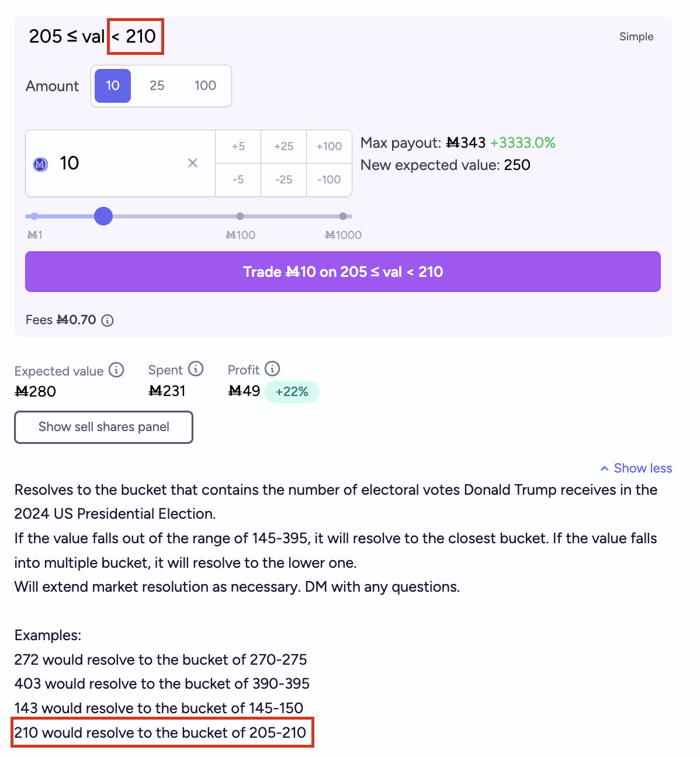The height and width of the screenshot is (757, 700).
Task: Click the Simple mode label
Action: [x=636, y=36]
